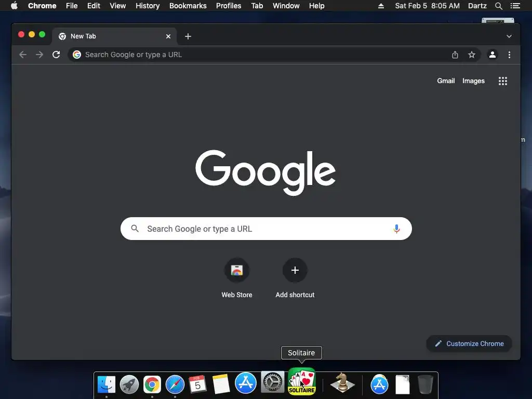Open the Apple menu
Viewport: 532px width, 399px height.
pyautogui.click(x=14, y=6)
